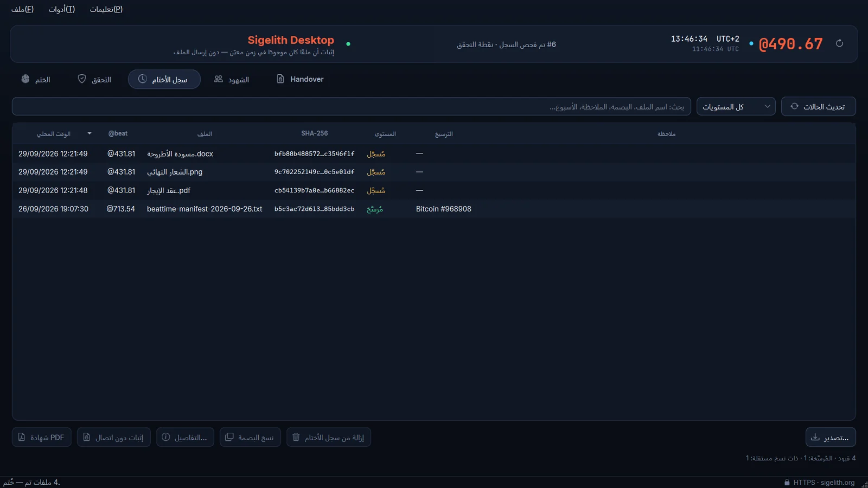This screenshot has width=868, height=488.
Task: Click the info icon in the التفاصيل button
Action: [x=166, y=437]
